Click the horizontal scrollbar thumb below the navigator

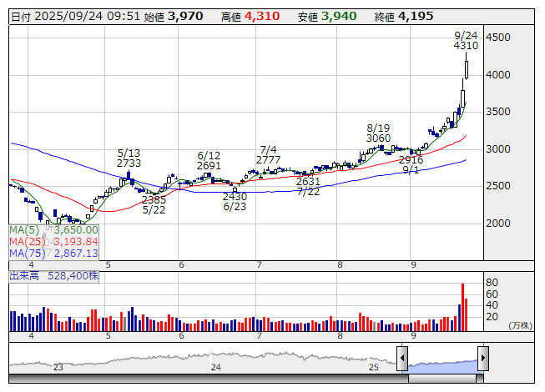pos(442,379)
